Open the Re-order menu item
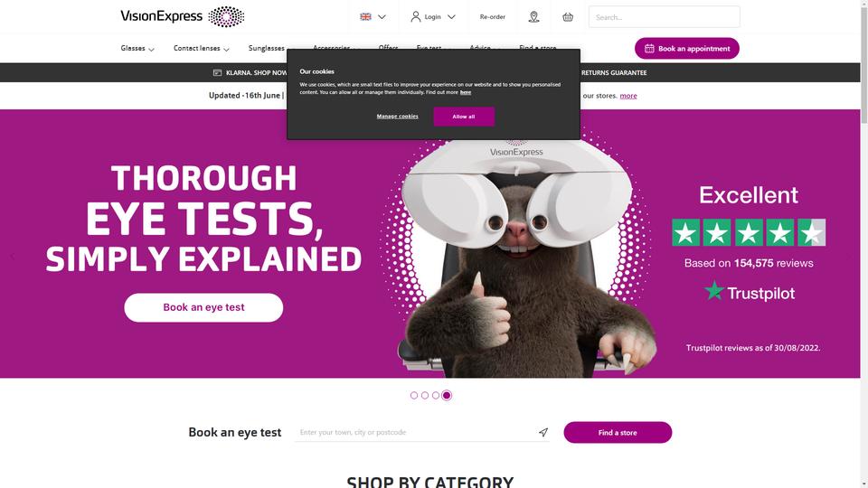Screen dimensions: 868x488 [x=492, y=16]
